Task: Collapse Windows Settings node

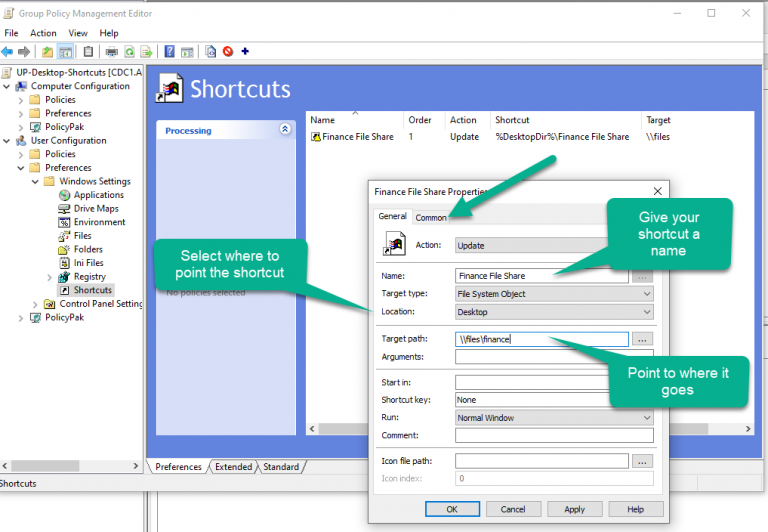Action: (x=35, y=181)
